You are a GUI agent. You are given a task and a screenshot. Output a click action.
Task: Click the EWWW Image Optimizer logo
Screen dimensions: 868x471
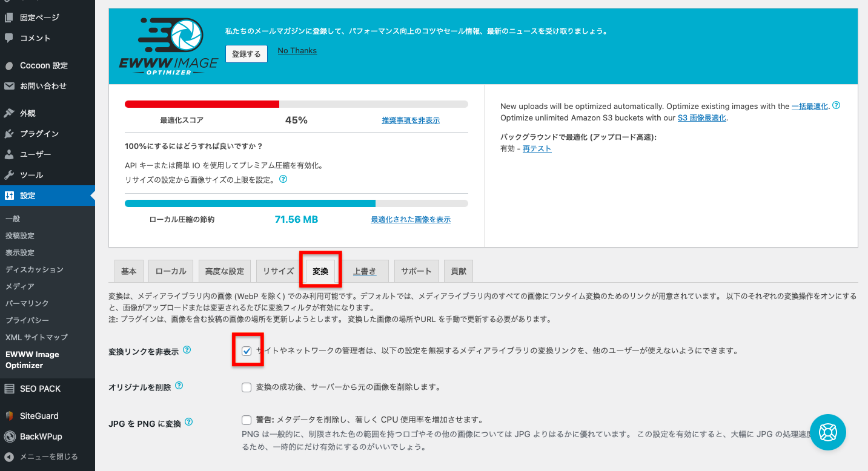(x=169, y=46)
